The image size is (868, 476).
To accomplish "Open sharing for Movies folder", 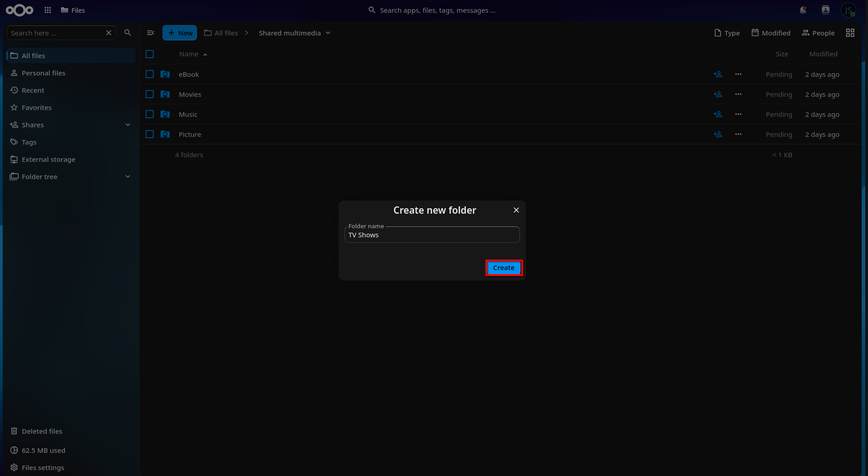I will (718, 94).
